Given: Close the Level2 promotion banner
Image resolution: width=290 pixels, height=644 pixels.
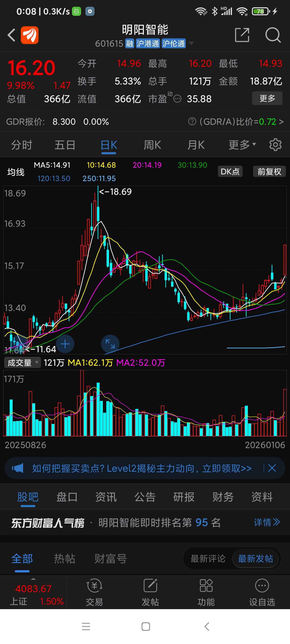Looking at the screenshot, I should 272,468.
